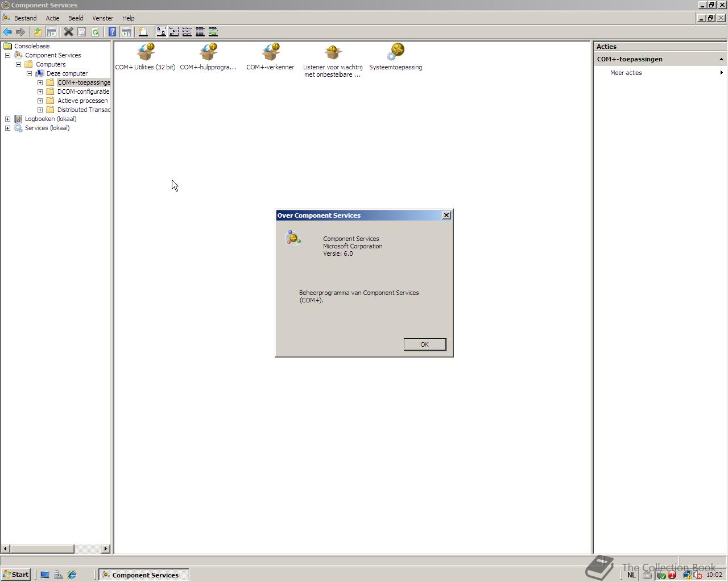728x582 pixels.
Task: Select Logboeken (lokaal) in tree
Action: click(x=51, y=119)
